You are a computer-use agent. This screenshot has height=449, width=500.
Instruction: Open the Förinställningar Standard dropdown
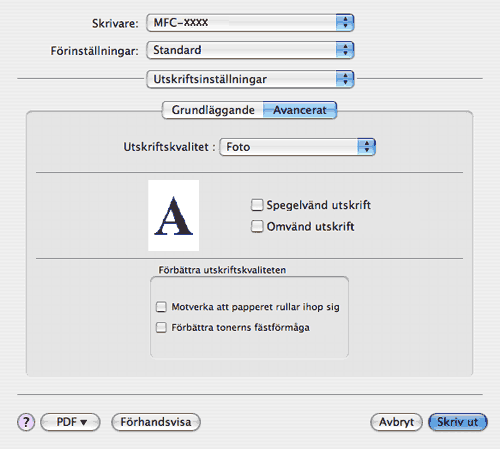(250, 50)
